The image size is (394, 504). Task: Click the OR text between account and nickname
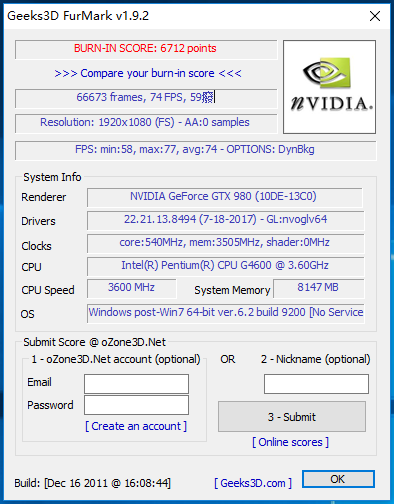pyautogui.click(x=228, y=359)
